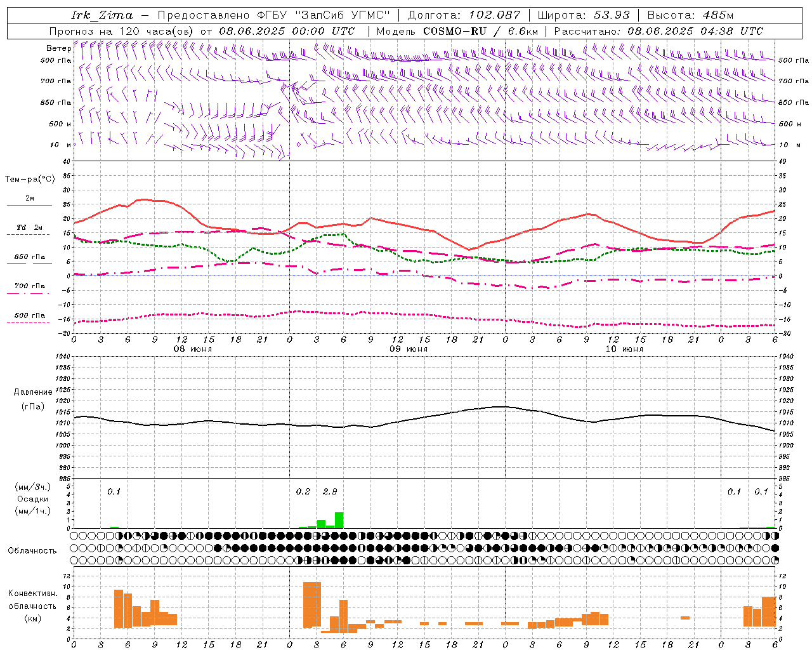Select the Давление panel label
The width and height of the screenshot is (812, 650).
[33, 392]
